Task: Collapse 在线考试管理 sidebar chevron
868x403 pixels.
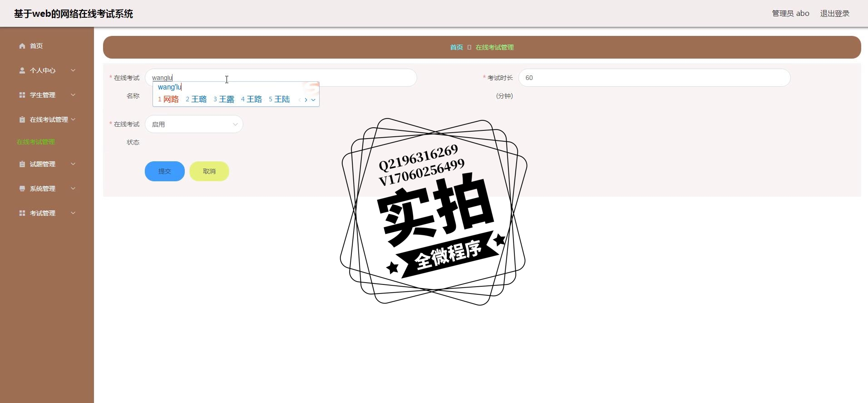Action: point(73,119)
